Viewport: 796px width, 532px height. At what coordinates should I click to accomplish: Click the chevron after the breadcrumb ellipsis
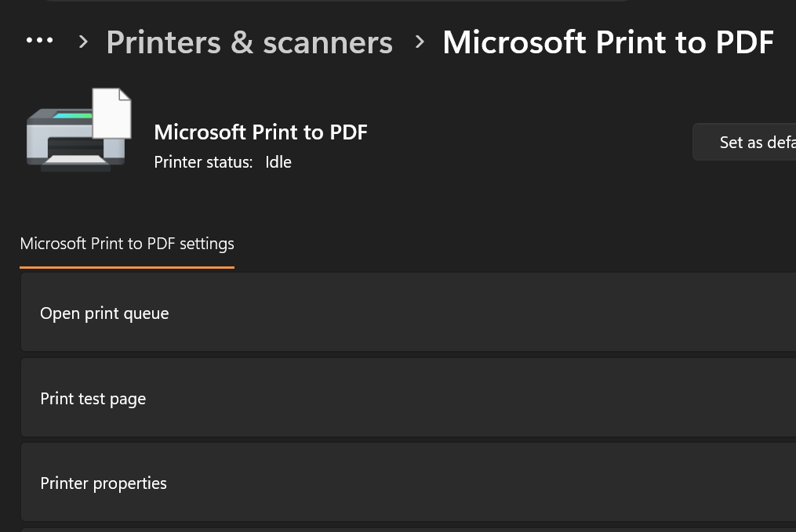tap(84, 42)
